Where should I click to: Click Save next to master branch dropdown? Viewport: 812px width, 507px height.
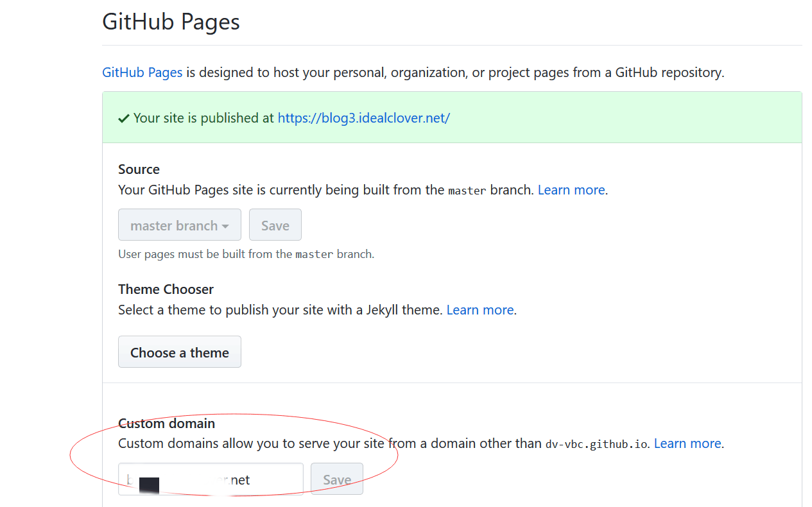(x=275, y=225)
